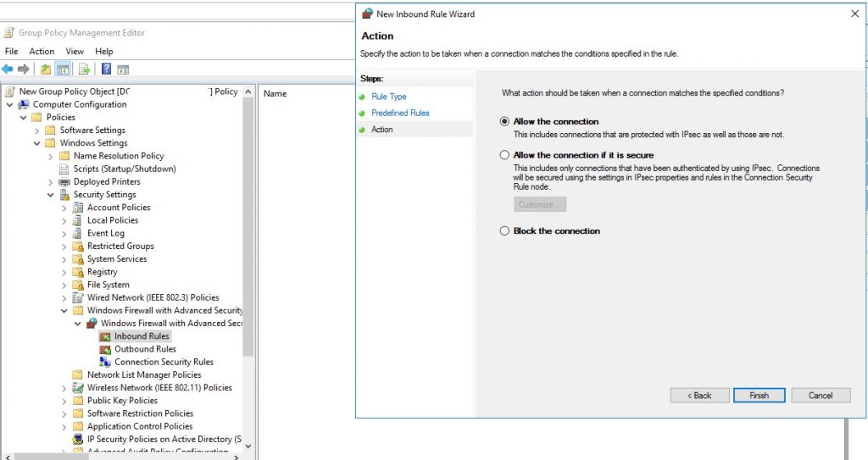
Task: Click the blue Back arrow in toolbar
Action: click(8, 69)
